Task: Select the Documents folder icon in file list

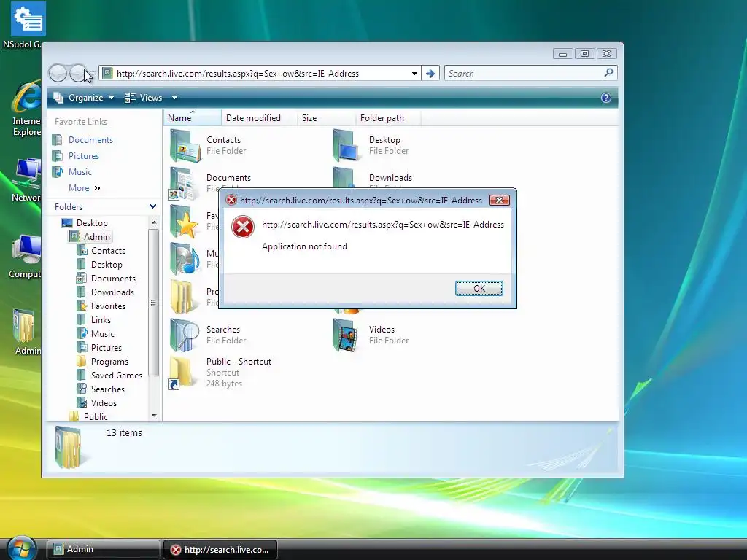Action: (182, 183)
